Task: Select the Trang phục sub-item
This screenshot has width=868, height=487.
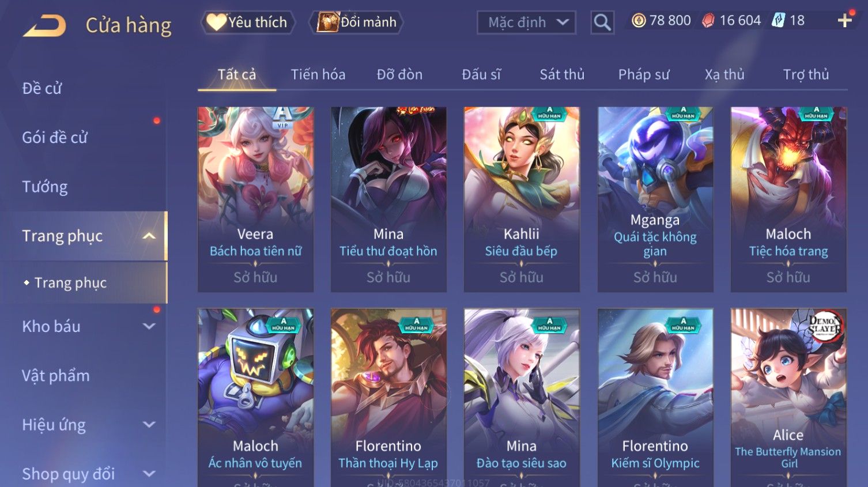Action: pos(70,282)
